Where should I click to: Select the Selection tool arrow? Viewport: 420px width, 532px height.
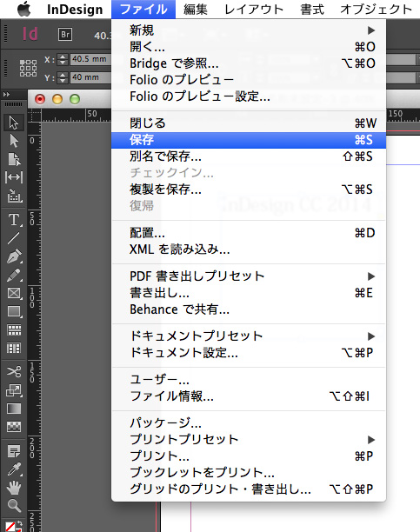click(14, 123)
